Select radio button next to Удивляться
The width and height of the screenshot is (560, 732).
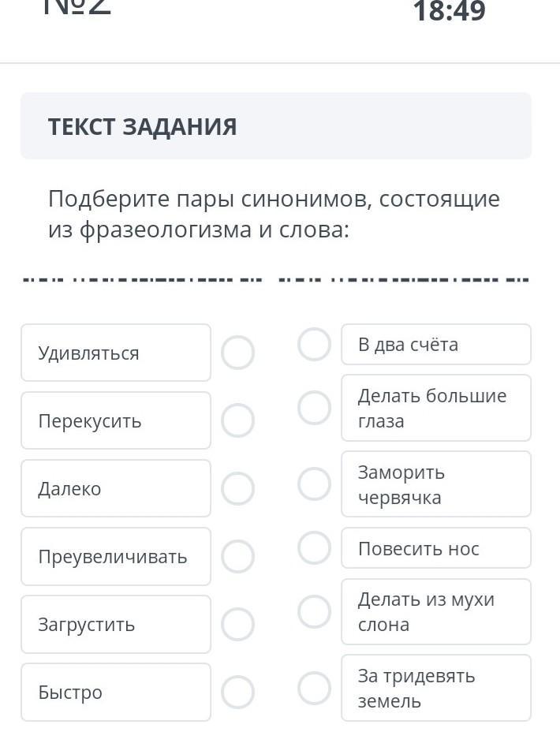pos(237,353)
